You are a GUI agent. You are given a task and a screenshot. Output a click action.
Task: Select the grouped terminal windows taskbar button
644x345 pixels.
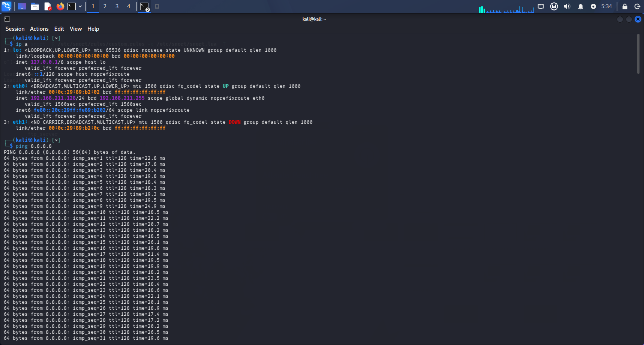pyautogui.click(x=145, y=6)
